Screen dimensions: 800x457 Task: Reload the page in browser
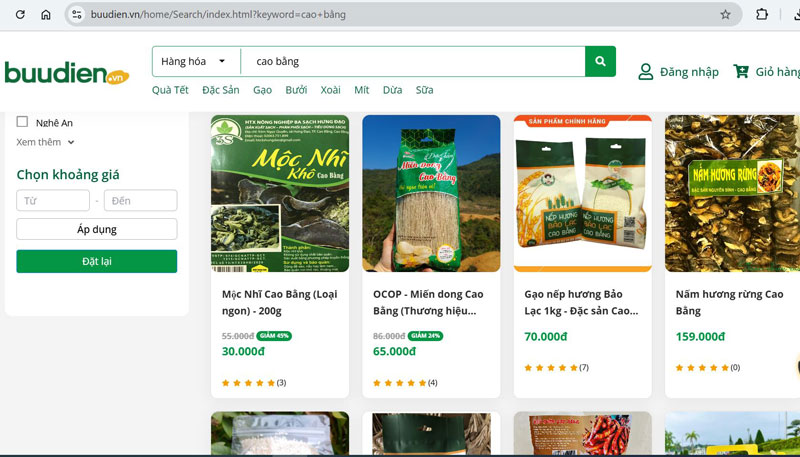point(19,15)
